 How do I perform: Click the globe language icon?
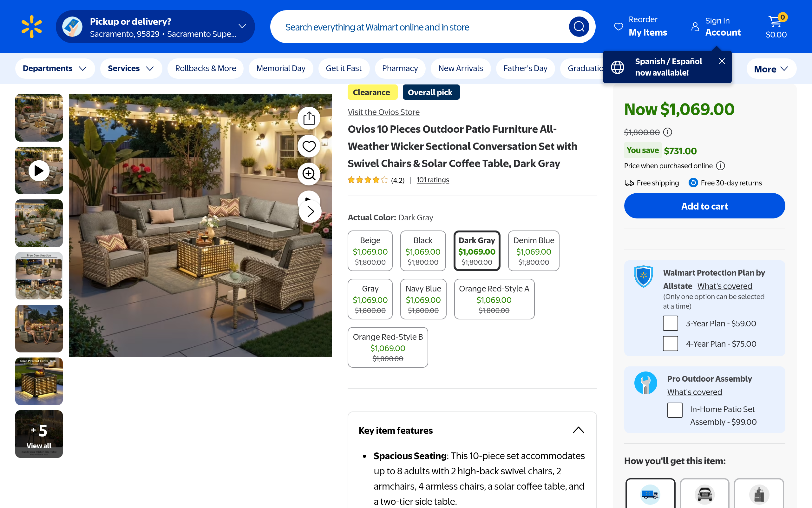617,67
